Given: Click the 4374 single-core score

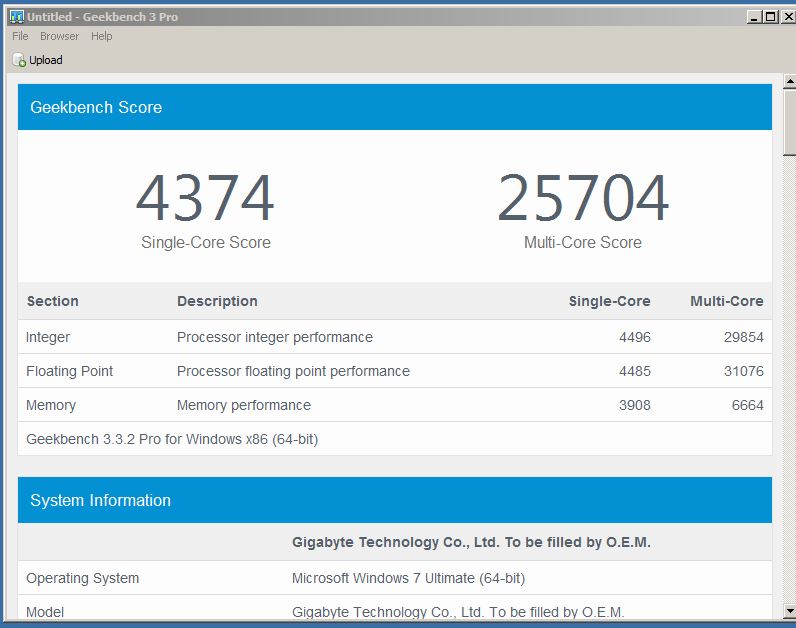Looking at the screenshot, I should coord(205,197).
